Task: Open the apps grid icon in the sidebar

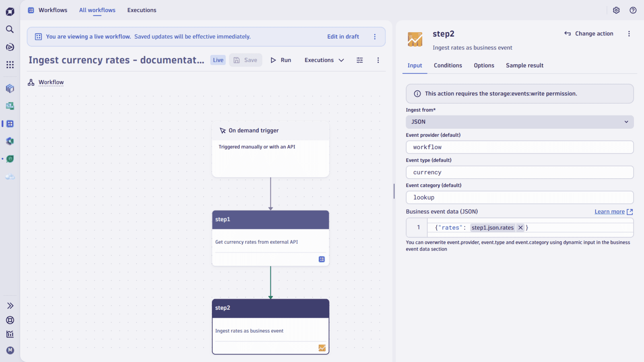Action: tap(10, 64)
